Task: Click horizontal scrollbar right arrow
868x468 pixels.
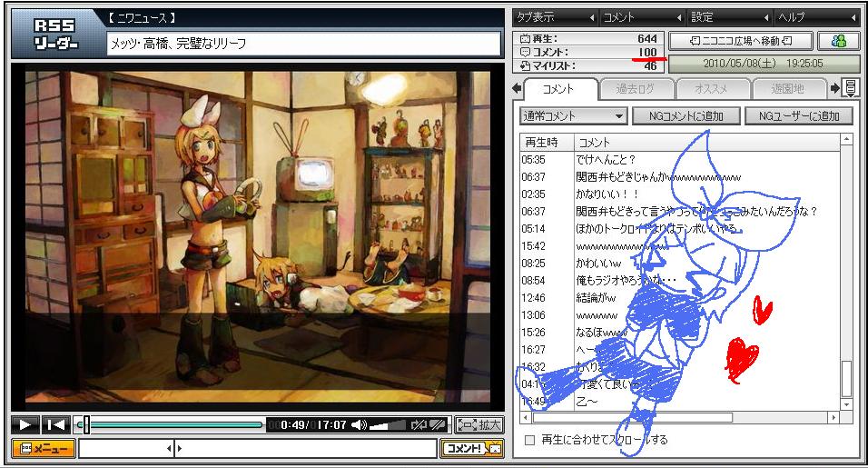Action: pyautogui.click(x=833, y=417)
